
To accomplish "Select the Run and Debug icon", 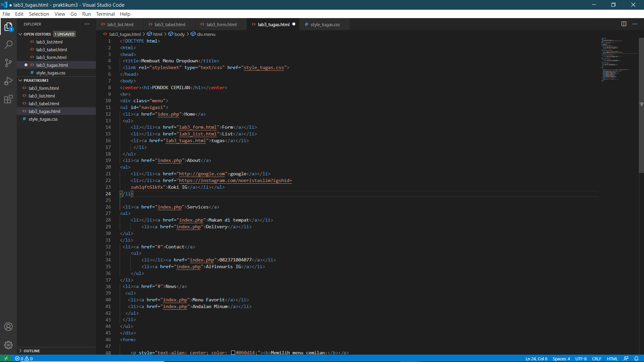I will [x=8, y=81].
